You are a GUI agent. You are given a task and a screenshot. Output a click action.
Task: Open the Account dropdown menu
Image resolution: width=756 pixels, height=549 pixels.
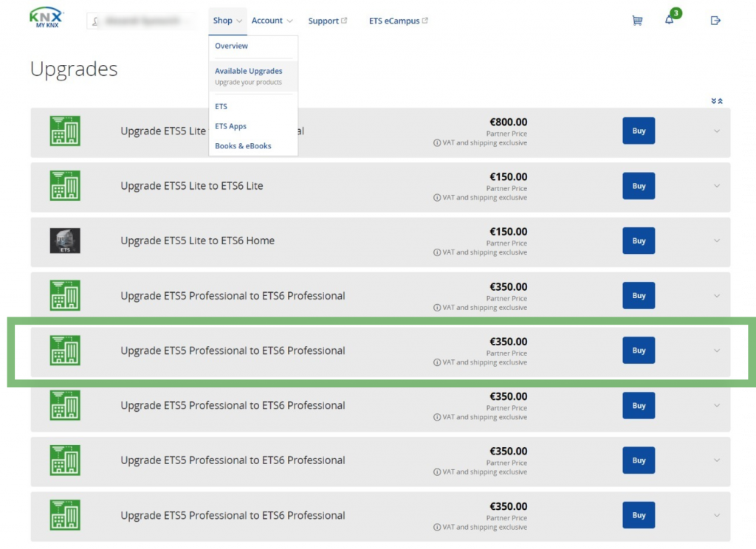(x=272, y=21)
